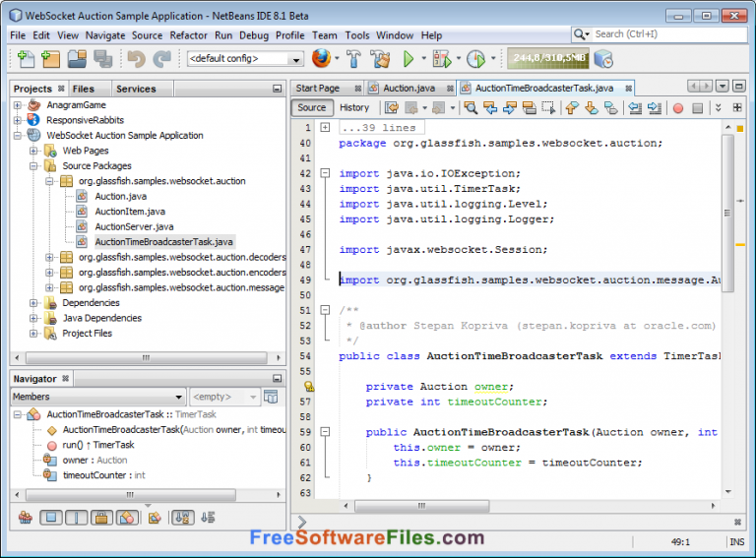756x558 pixels.
Task: Click the Source view button
Action: click(x=311, y=108)
